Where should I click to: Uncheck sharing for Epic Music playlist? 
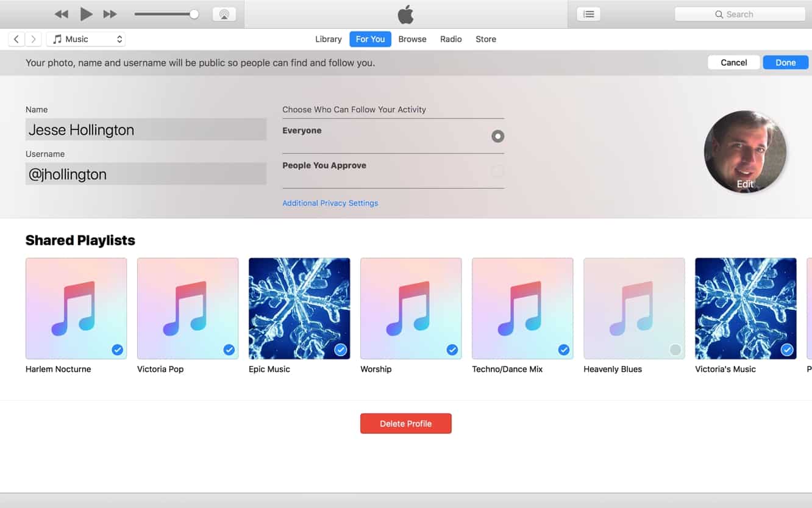point(340,349)
